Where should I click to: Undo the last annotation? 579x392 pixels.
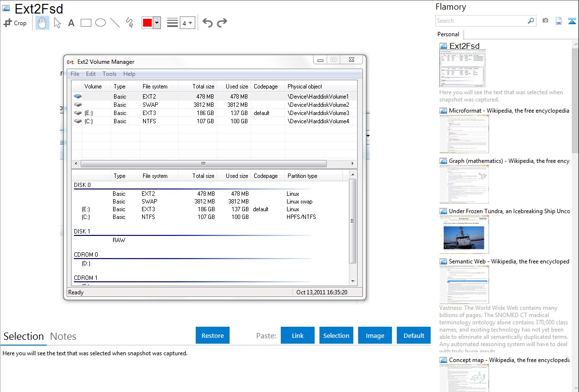tap(207, 23)
